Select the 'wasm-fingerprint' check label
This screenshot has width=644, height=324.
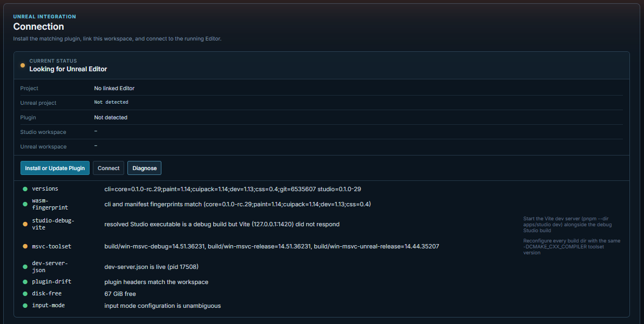coord(50,204)
